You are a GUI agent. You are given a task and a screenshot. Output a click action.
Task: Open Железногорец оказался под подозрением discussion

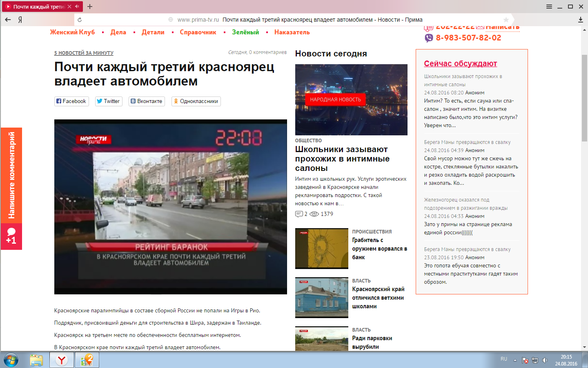coord(465,204)
